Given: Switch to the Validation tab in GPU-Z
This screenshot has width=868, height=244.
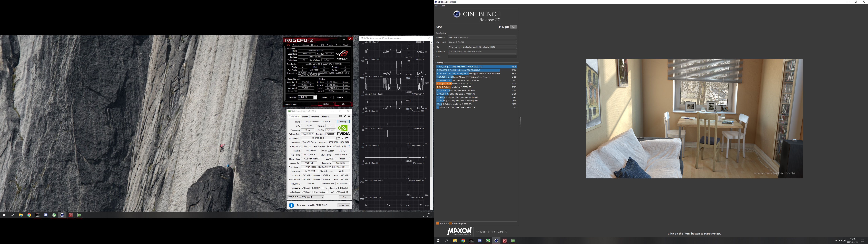Looking at the screenshot, I should tap(325, 117).
